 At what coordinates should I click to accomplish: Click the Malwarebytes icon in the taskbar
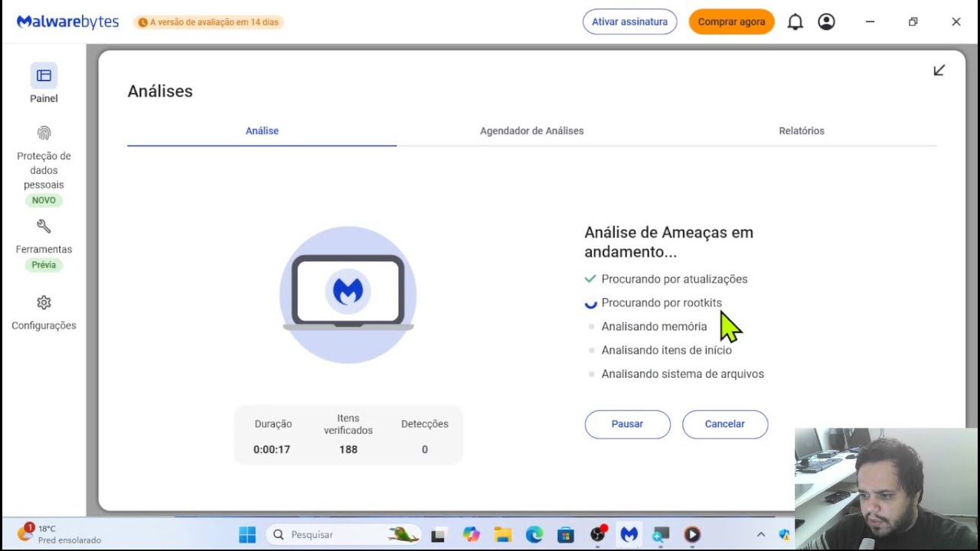click(629, 534)
